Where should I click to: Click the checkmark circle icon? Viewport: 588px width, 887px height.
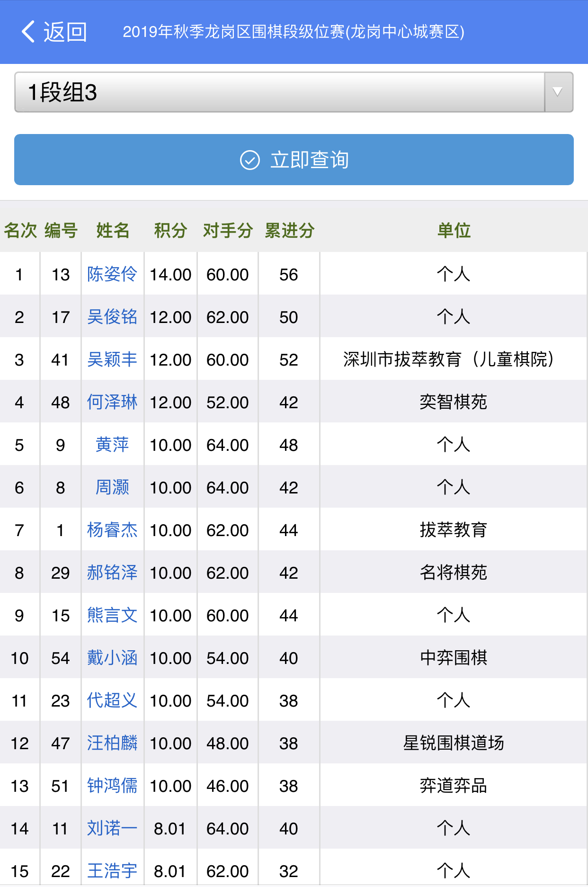250,160
